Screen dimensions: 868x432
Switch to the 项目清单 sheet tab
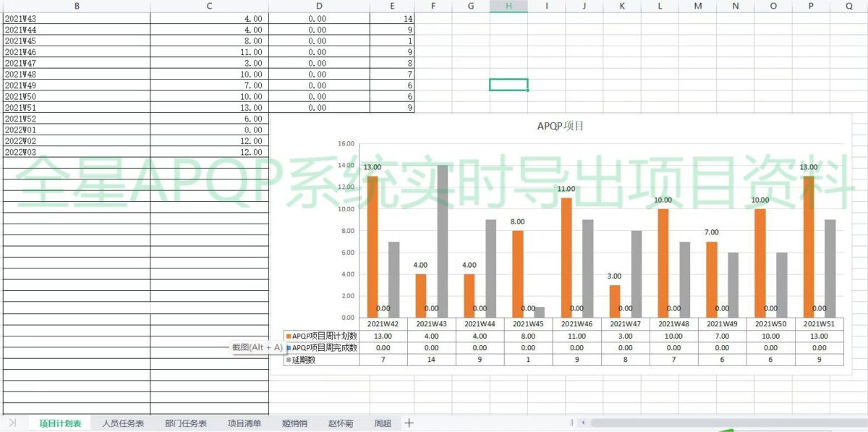(x=244, y=423)
